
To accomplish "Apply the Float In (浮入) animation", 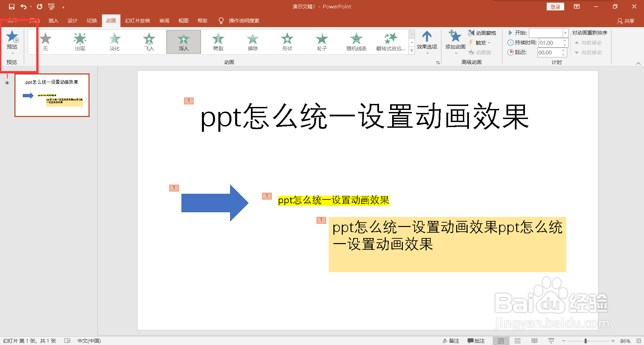I will coord(183,42).
